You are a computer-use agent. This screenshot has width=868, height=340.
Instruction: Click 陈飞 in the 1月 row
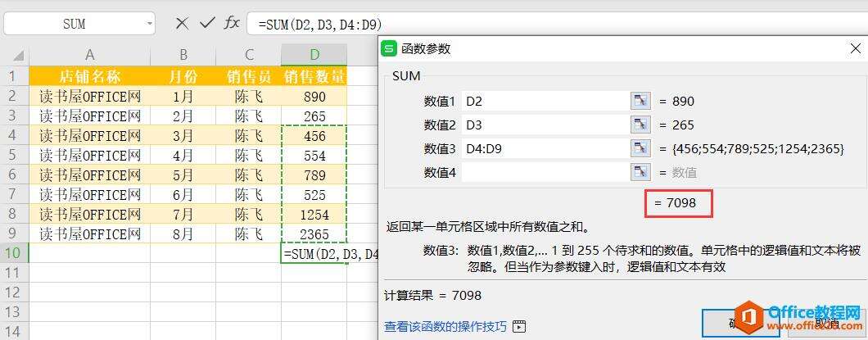249,96
